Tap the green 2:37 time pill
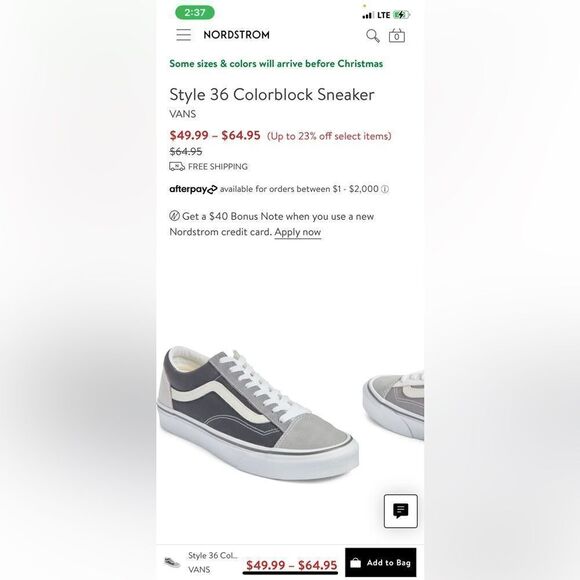The image size is (580, 580). coord(195,13)
